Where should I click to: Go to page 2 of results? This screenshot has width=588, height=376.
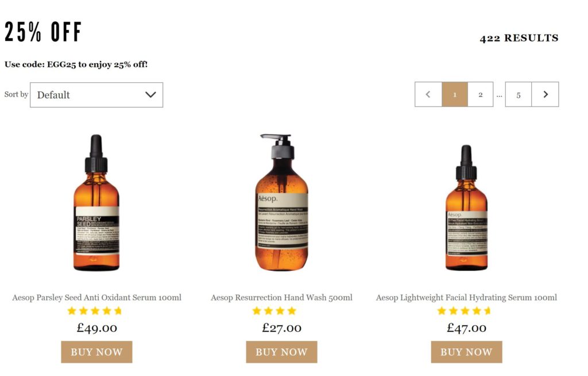[x=481, y=95]
